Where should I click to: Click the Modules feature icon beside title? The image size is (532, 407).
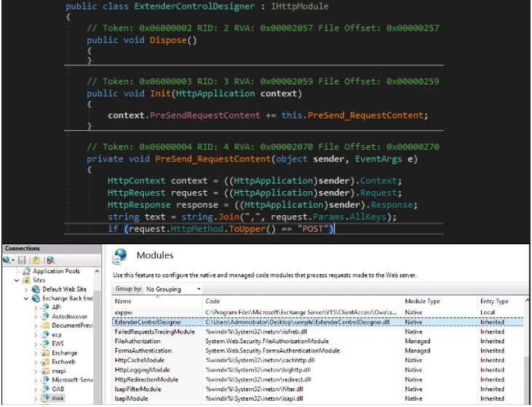pyautogui.click(x=120, y=256)
